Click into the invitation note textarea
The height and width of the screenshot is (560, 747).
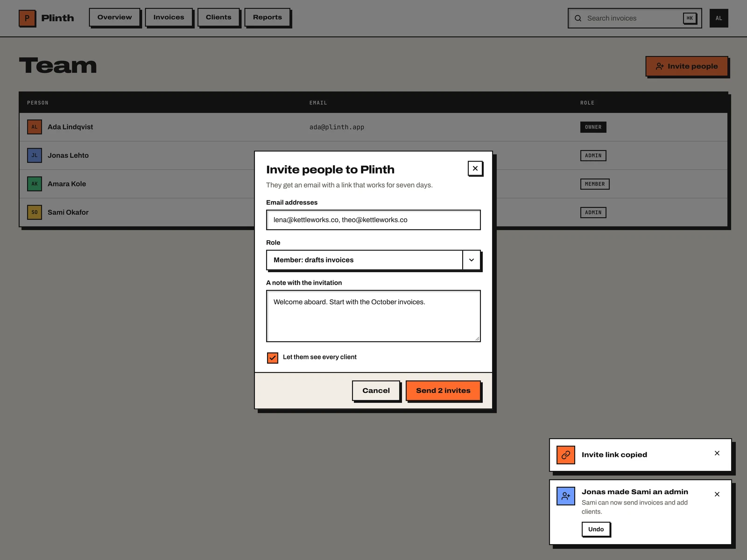[x=373, y=316]
